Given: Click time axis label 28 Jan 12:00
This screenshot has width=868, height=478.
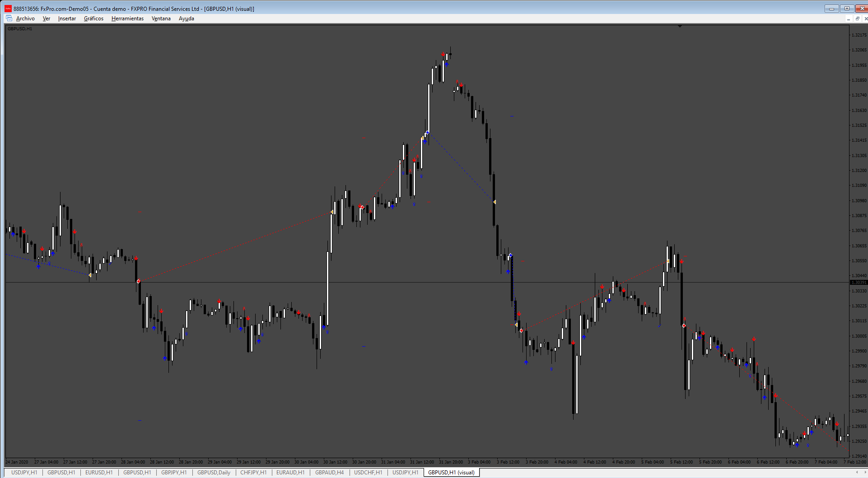Looking at the screenshot, I should [162, 462].
